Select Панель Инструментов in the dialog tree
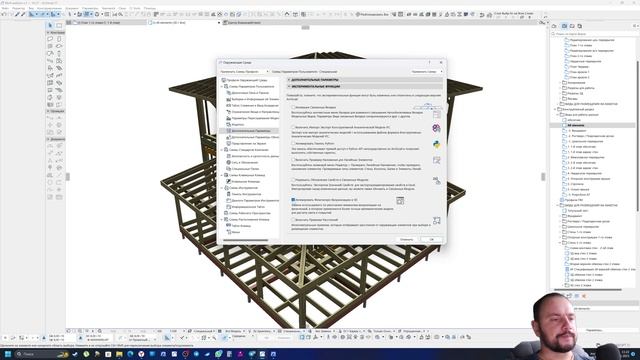The width and height of the screenshot is (640, 360). click(x=246, y=194)
